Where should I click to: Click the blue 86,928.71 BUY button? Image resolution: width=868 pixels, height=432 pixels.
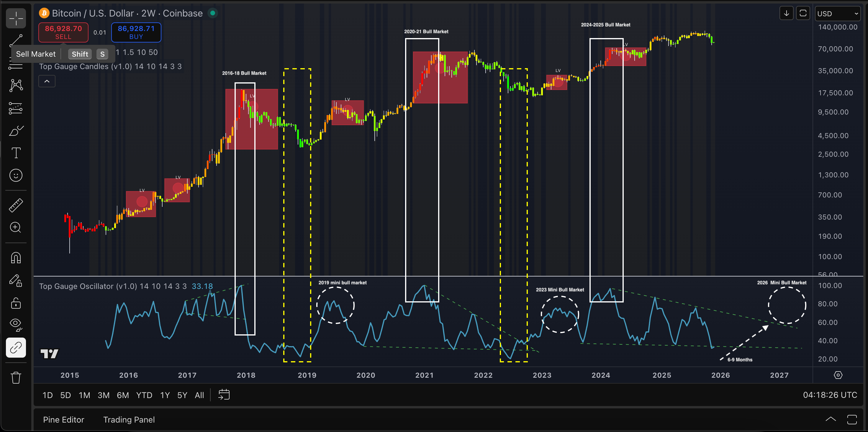pos(136,32)
